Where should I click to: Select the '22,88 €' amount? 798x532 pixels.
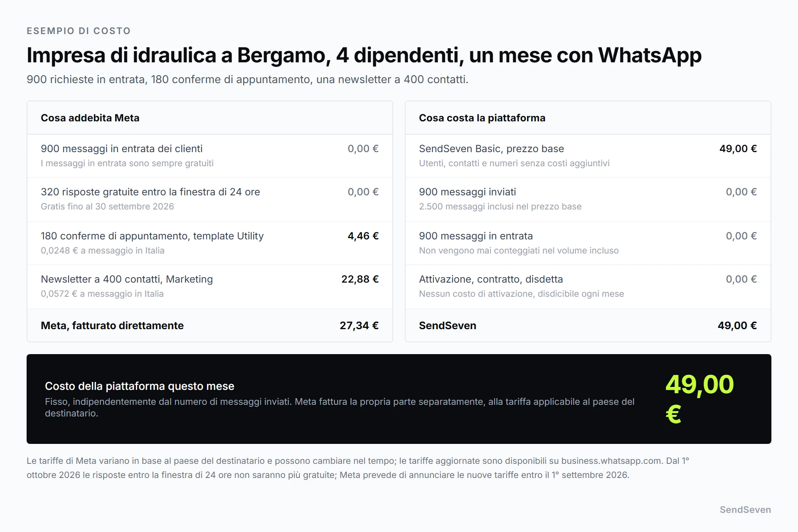pyautogui.click(x=360, y=279)
